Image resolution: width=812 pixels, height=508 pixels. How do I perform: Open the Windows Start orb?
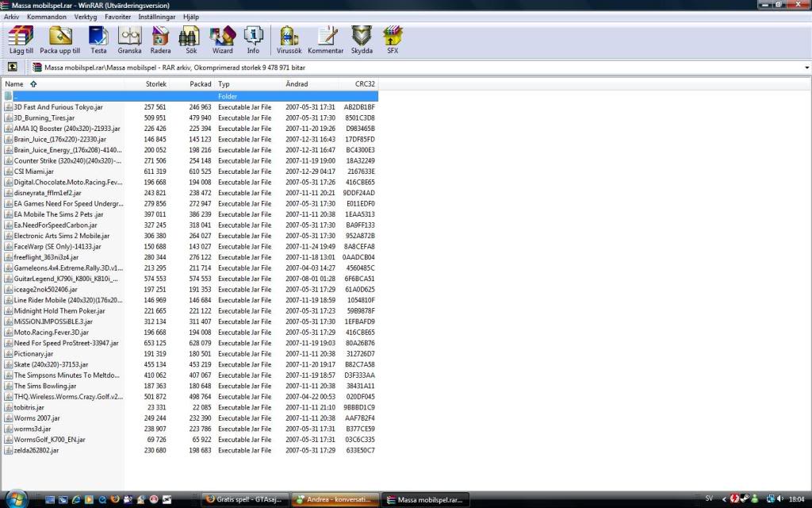[x=16, y=498]
